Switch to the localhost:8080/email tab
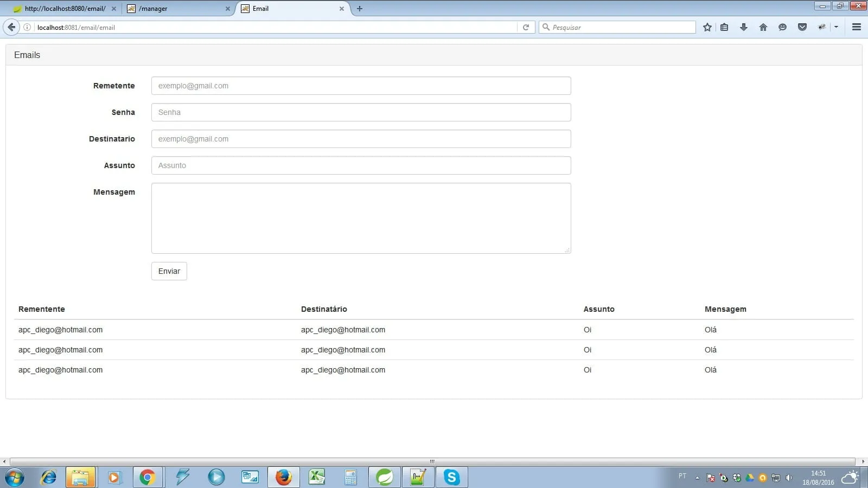The height and width of the screenshot is (488, 868). point(62,9)
